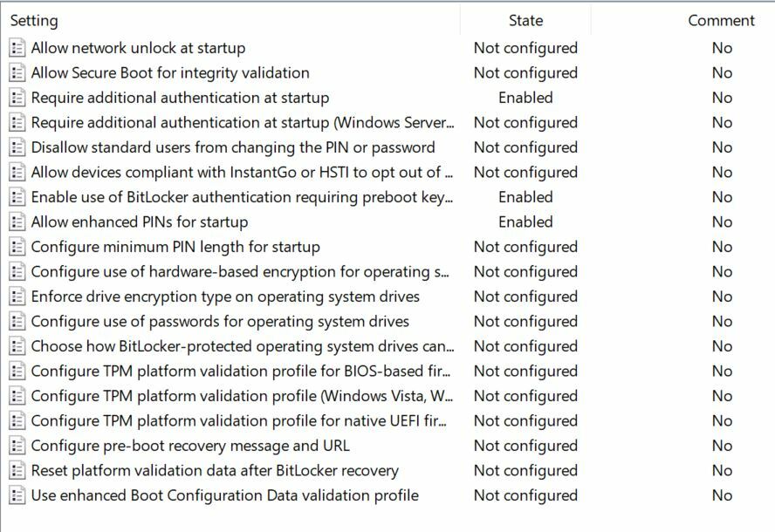Click the icon for Configure pre-boot recovery message and URL

tap(17, 446)
